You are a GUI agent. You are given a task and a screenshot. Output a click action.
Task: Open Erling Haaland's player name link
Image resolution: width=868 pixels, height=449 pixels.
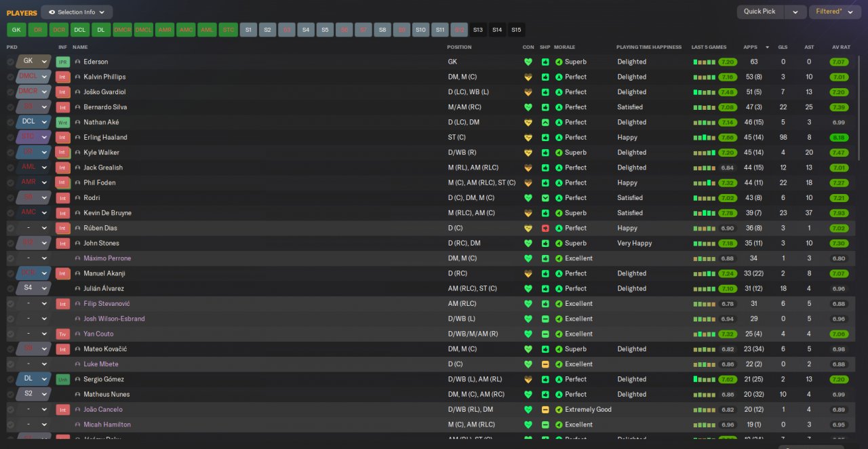click(105, 137)
